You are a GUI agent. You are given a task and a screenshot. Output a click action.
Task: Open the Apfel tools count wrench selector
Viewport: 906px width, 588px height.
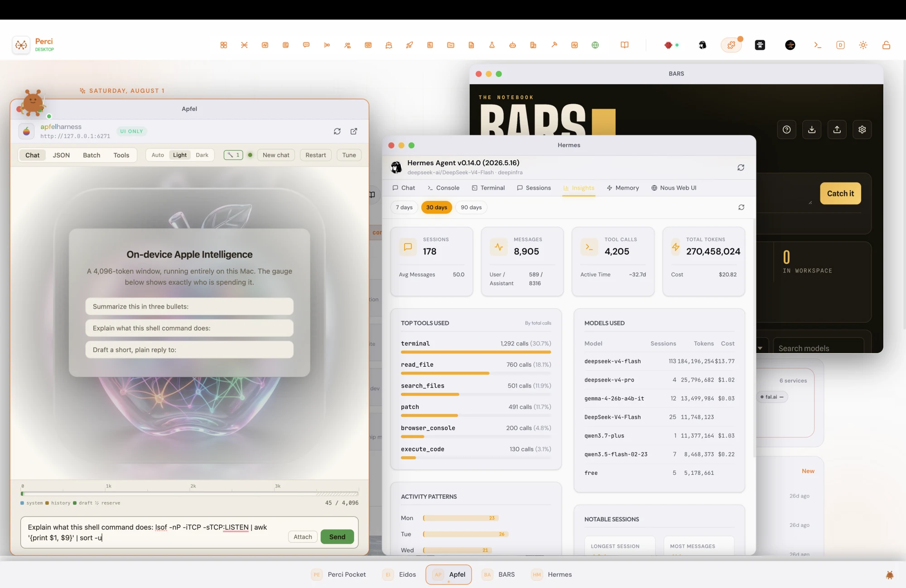(233, 155)
